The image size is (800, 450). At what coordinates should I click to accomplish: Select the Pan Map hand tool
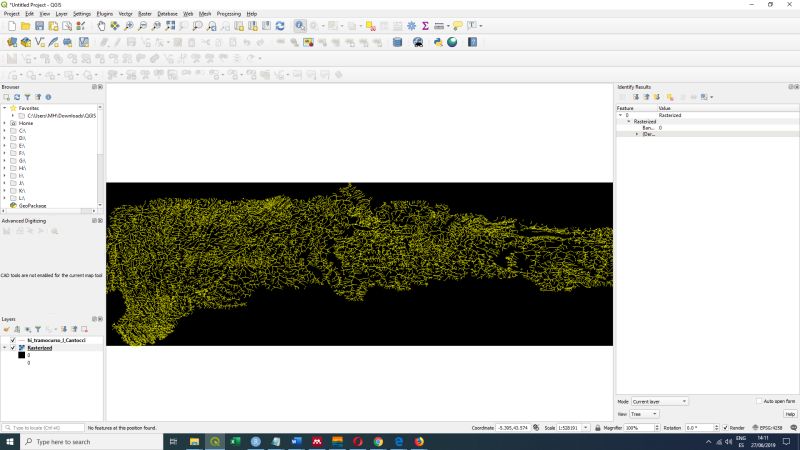[101, 26]
